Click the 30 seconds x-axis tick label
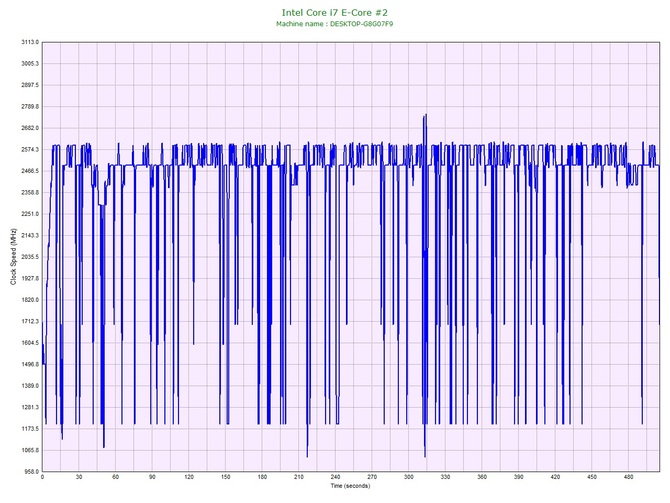Viewport: 670px width, 503px height. tap(79, 477)
